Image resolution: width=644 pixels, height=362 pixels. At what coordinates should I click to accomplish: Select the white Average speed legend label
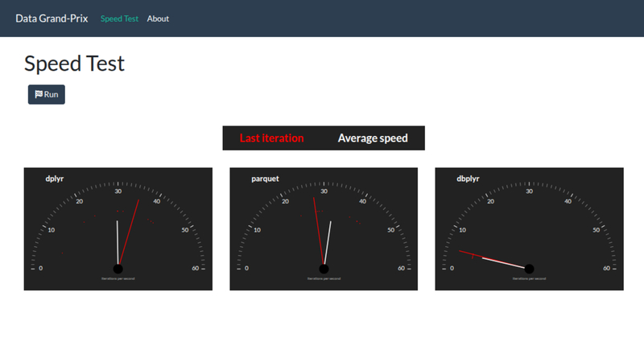click(373, 138)
